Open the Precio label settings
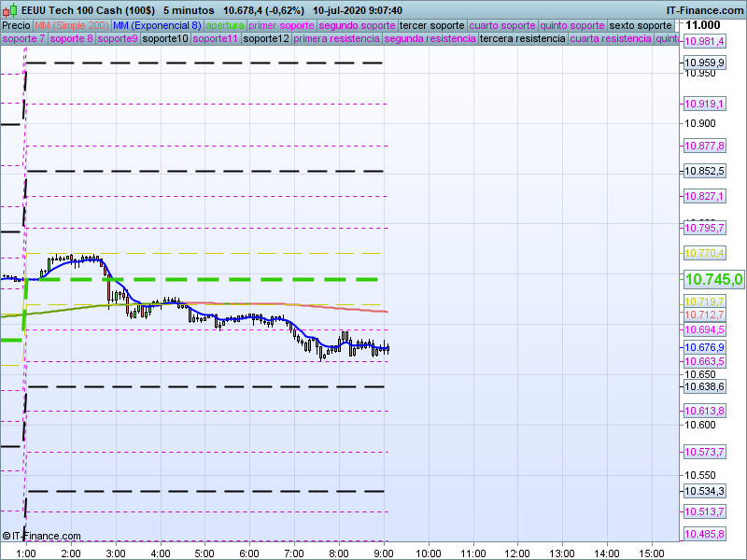The image size is (747, 560). pyautogui.click(x=16, y=25)
